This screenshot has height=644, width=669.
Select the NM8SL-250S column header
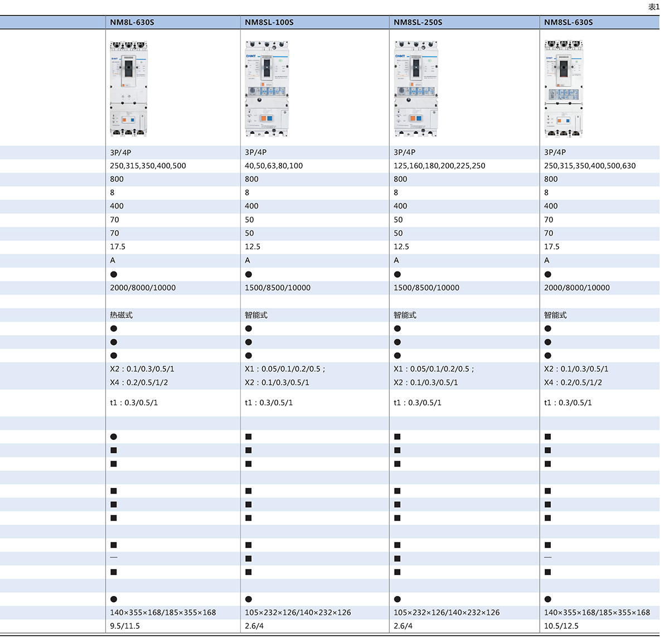point(418,22)
